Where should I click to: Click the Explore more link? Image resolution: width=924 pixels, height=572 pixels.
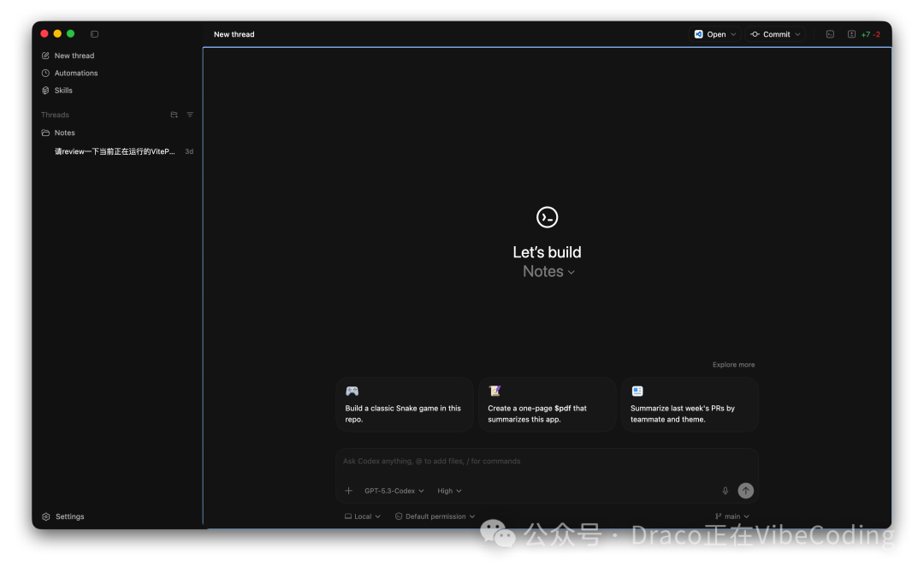coord(733,364)
